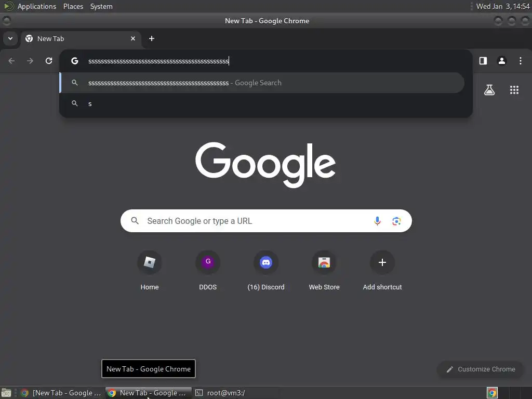This screenshot has height=399, width=532.
Task: Reload the current page
Action: point(49,61)
